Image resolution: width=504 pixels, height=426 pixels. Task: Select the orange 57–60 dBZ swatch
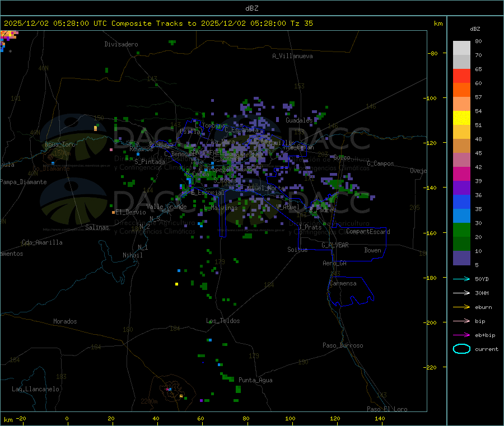461,90
